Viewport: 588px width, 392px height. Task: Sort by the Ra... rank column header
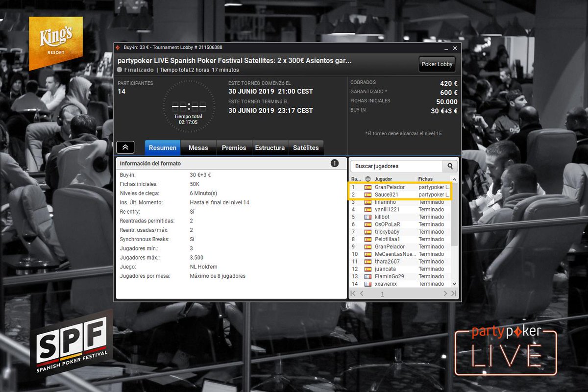point(356,179)
